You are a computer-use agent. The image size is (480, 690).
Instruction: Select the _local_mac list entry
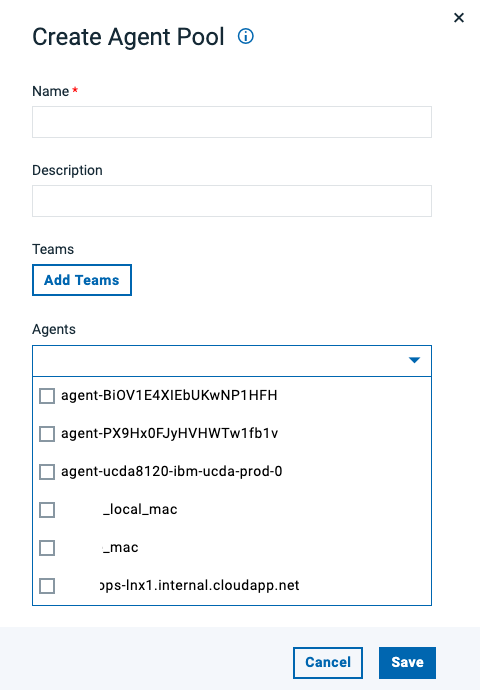140,510
